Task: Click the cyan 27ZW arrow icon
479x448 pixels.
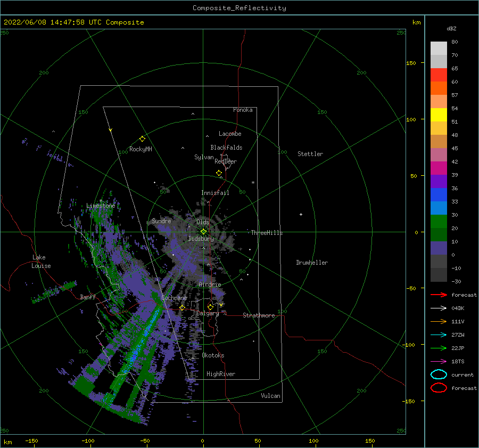Action: tap(439, 335)
